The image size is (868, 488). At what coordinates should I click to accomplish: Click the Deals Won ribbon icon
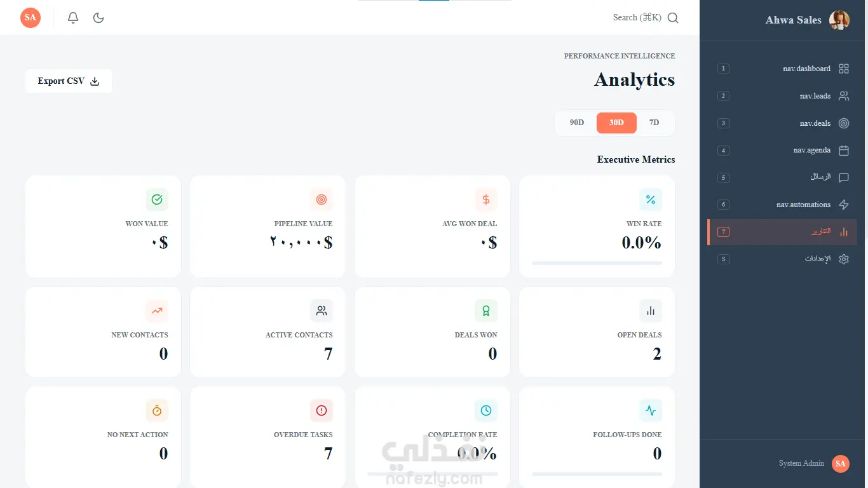(486, 311)
